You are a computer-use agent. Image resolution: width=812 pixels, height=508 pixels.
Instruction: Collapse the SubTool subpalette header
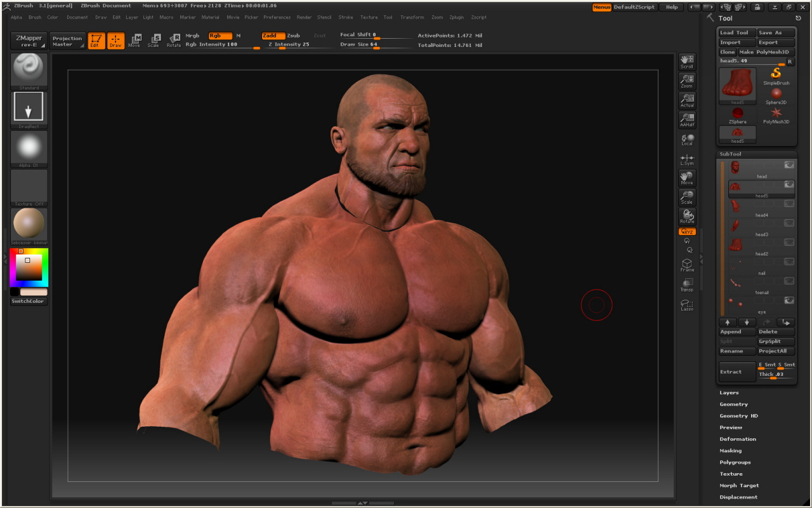tap(730, 154)
